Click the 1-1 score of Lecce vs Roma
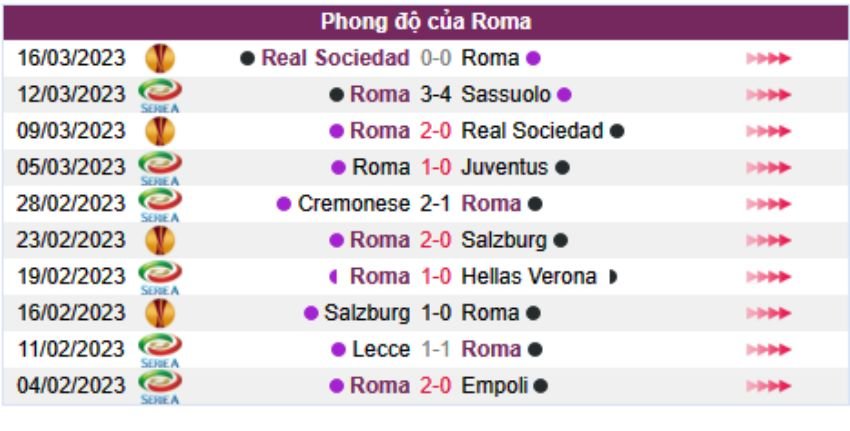Screen dimensions: 850x431 [x=436, y=349]
